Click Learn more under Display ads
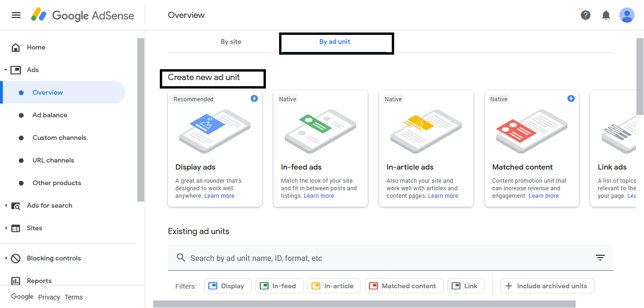Viewport: 644px width, 308px height. (219, 196)
